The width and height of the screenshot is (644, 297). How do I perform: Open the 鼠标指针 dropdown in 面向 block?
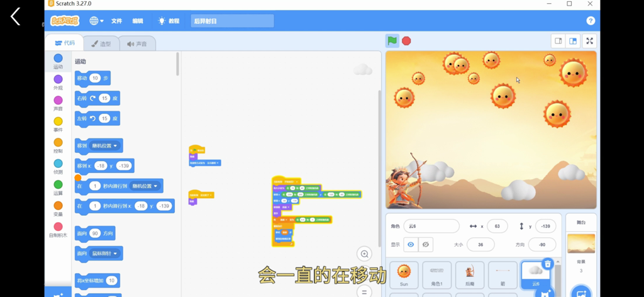[106, 254]
